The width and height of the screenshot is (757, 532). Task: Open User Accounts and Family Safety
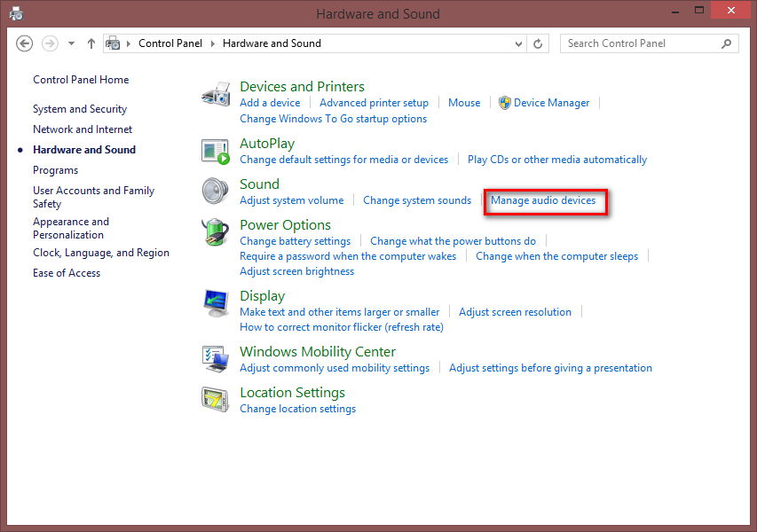[94, 197]
